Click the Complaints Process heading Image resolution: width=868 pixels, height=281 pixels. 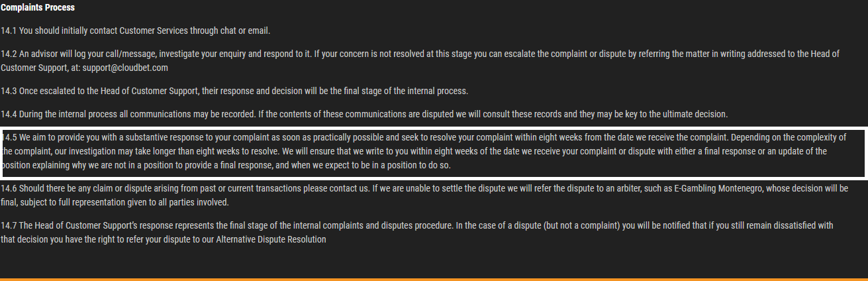38,8
